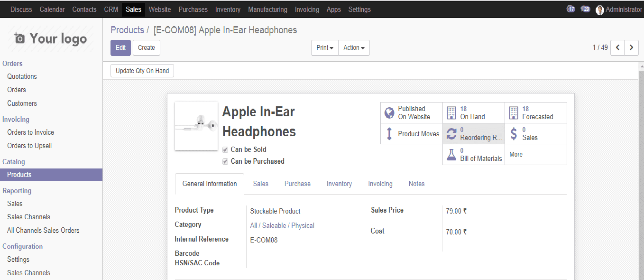Expand the More stat button menu
Image resolution: width=644 pixels, height=280 pixels.
tap(536, 155)
